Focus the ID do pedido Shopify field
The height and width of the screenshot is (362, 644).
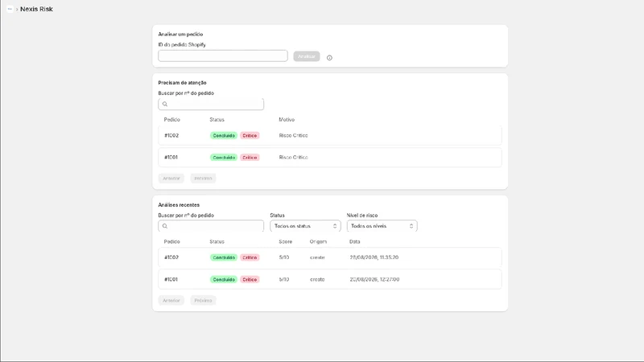point(223,56)
